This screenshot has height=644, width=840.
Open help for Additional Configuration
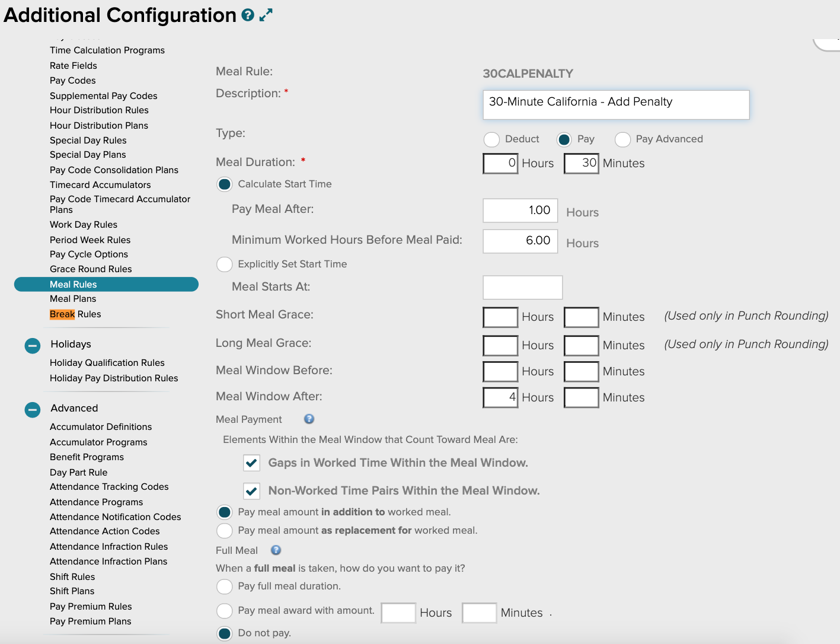tap(248, 15)
